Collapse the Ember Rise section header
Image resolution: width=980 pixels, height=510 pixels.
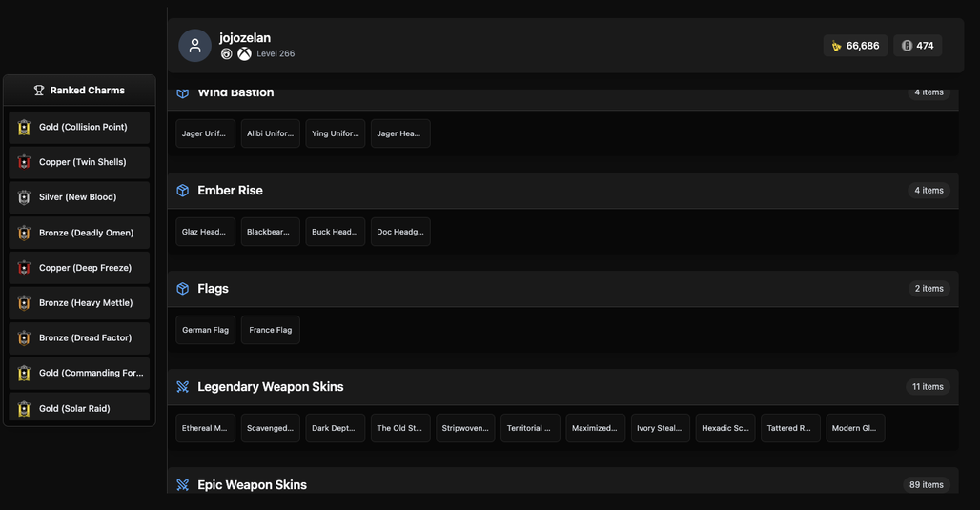tap(562, 191)
